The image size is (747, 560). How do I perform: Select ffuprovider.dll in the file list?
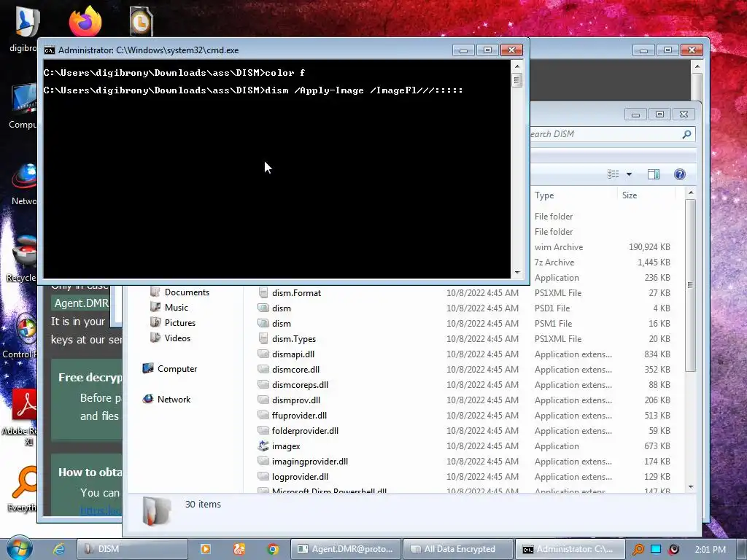point(299,415)
